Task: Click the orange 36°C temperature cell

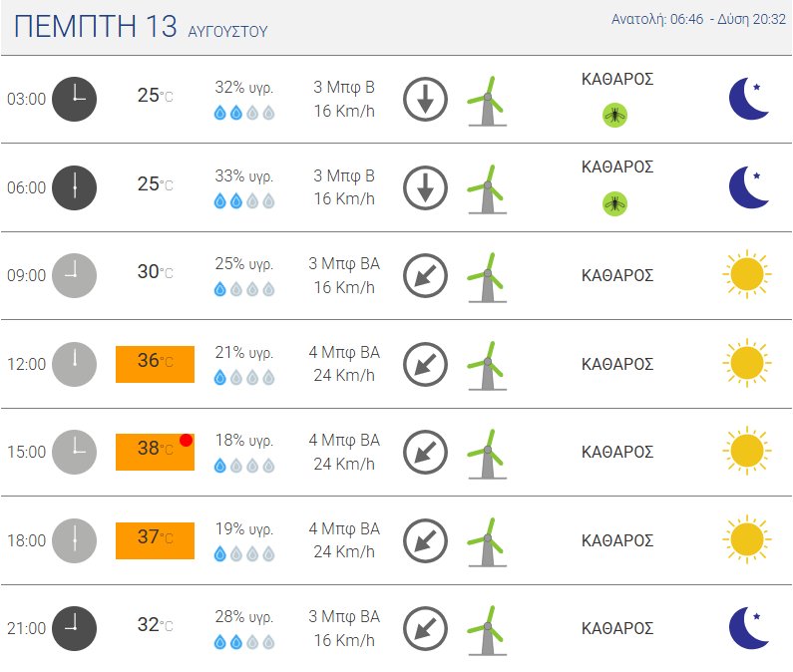Action: (x=155, y=364)
